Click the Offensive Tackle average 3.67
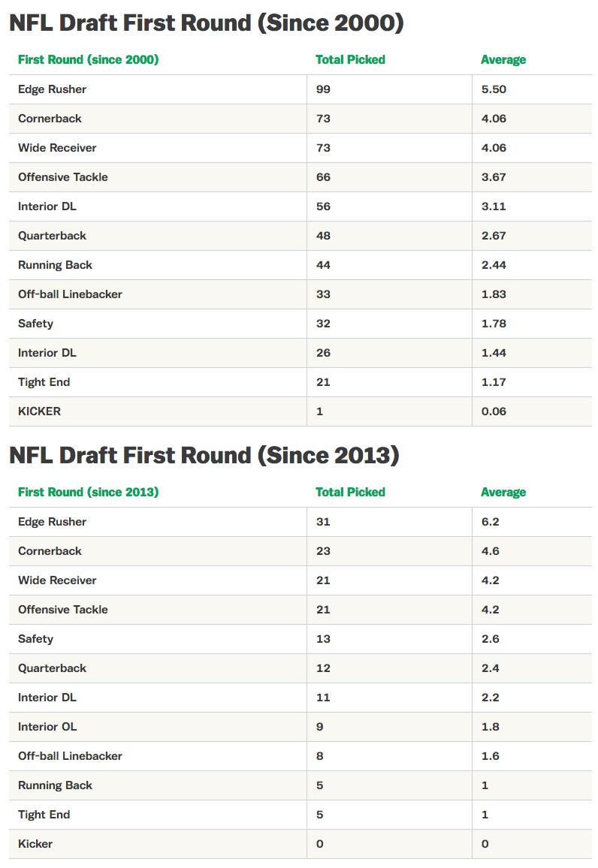Screen dimensions: 598x868 494,176
